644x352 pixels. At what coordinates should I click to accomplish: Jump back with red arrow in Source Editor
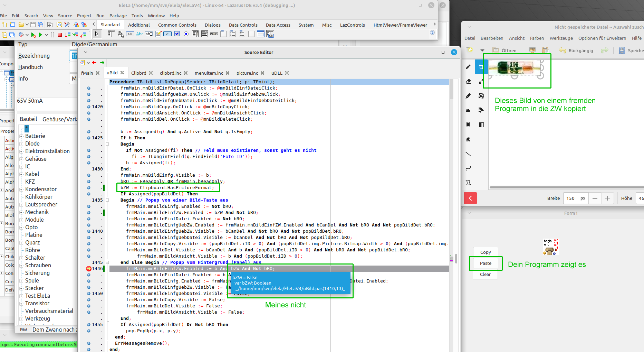point(94,63)
